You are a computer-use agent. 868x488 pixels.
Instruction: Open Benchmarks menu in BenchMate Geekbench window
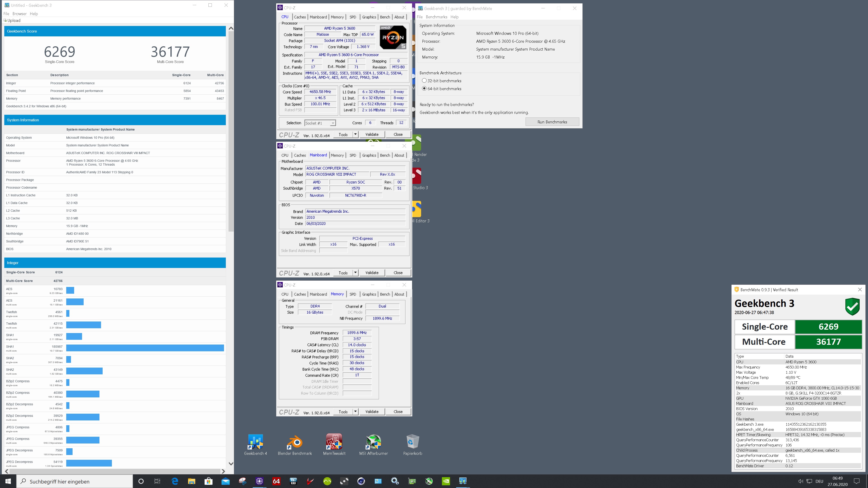(436, 17)
